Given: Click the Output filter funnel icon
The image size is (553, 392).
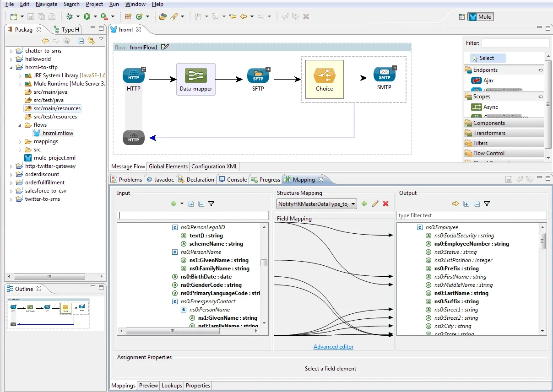Looking at the screenshot, I should pos(487,204).
